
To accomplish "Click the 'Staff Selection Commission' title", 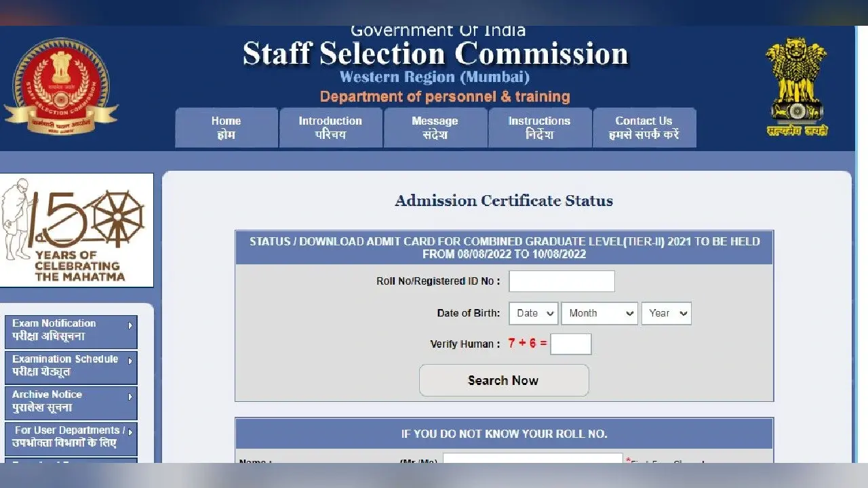I will click(435, 54).
